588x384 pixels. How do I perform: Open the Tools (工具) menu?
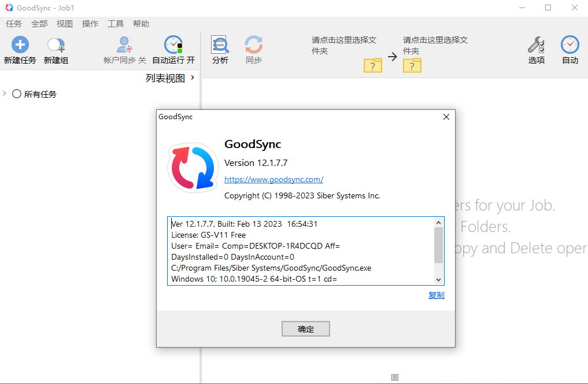[x=116, y=24]
